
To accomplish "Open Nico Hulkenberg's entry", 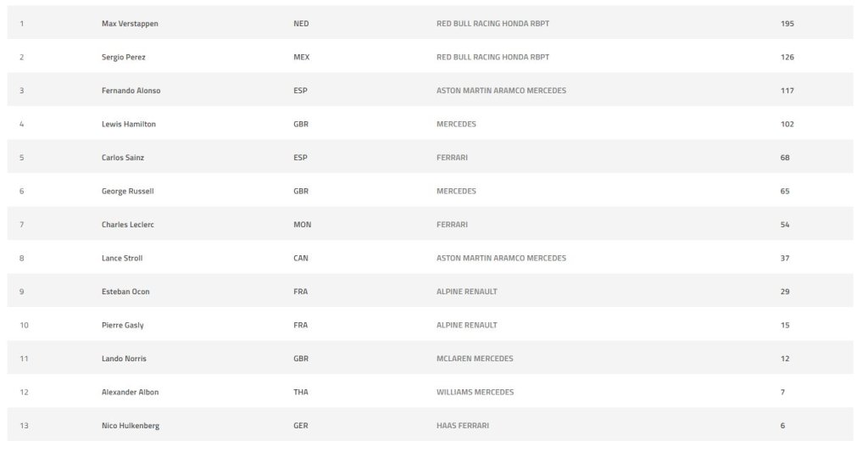I will click(130, 426).
